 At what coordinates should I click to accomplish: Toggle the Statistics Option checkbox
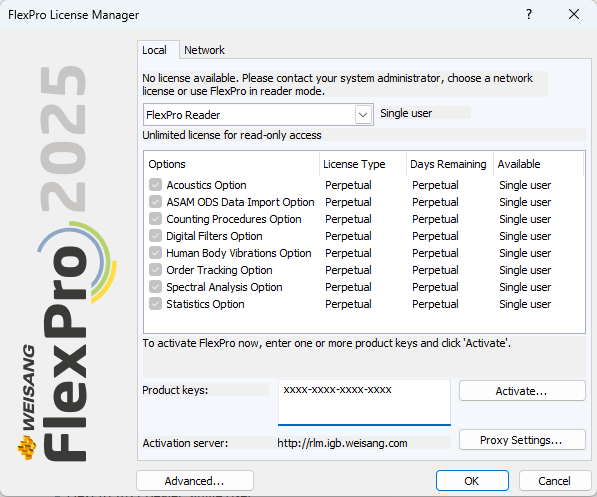tap(155, 304)
